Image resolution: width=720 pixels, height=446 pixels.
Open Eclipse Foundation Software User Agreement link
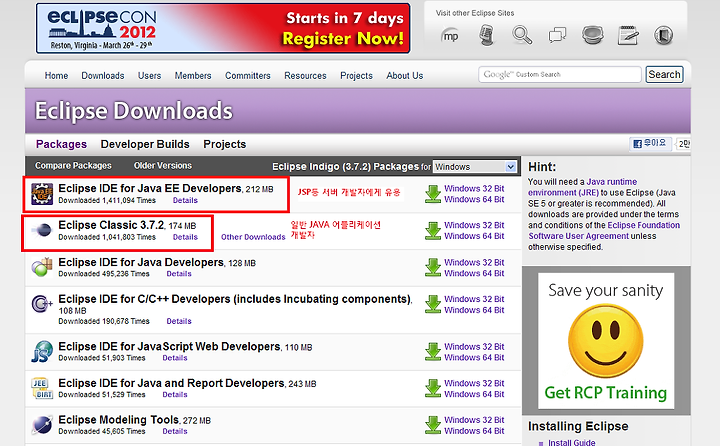coord(604,231)
